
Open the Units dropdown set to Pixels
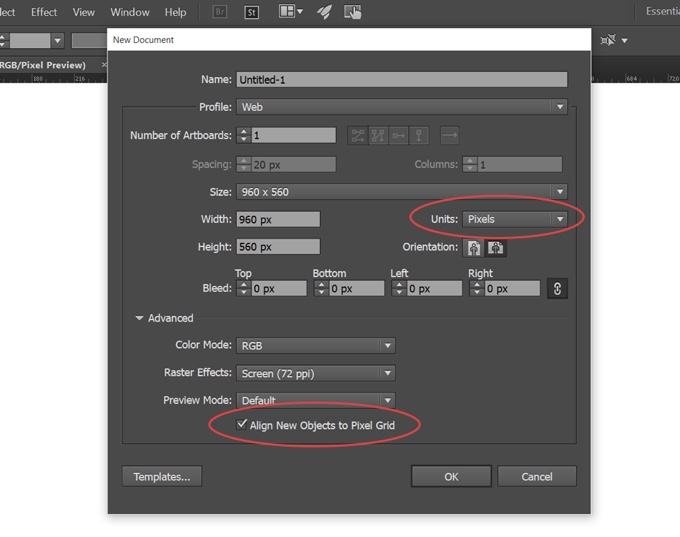coord(515,219)
